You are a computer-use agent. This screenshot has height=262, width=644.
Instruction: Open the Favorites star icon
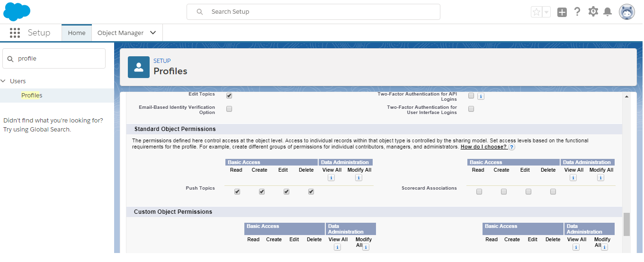tap(536, 12)
